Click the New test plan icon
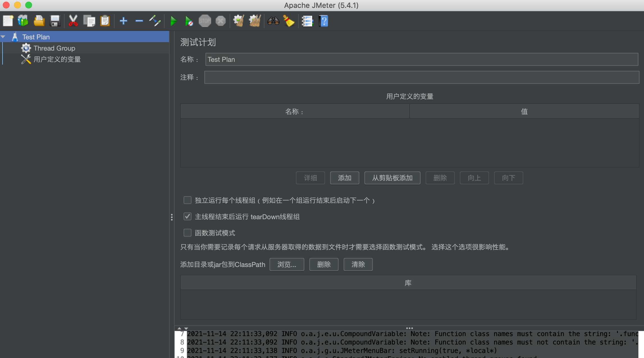Screen dimensions: 644x358 pos(8,21)
